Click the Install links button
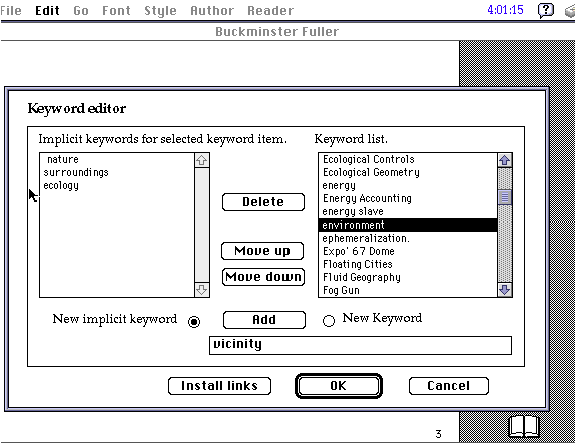The height and width of the screenshot is (444, 576). tap(219, 386)
